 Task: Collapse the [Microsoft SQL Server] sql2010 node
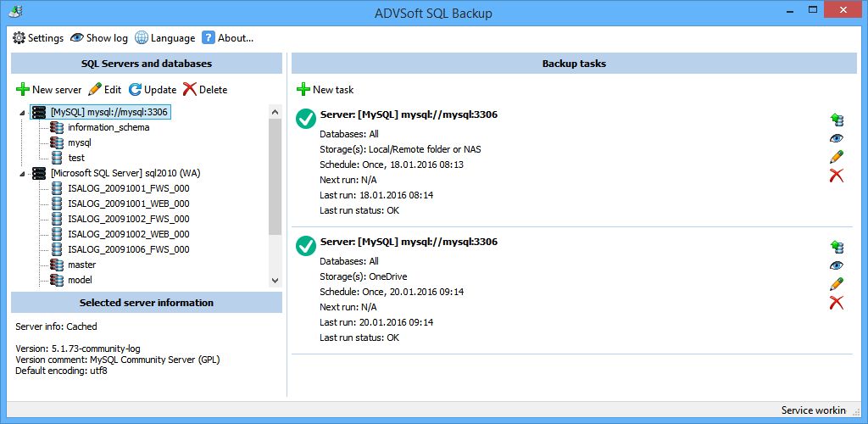point(22,174)
